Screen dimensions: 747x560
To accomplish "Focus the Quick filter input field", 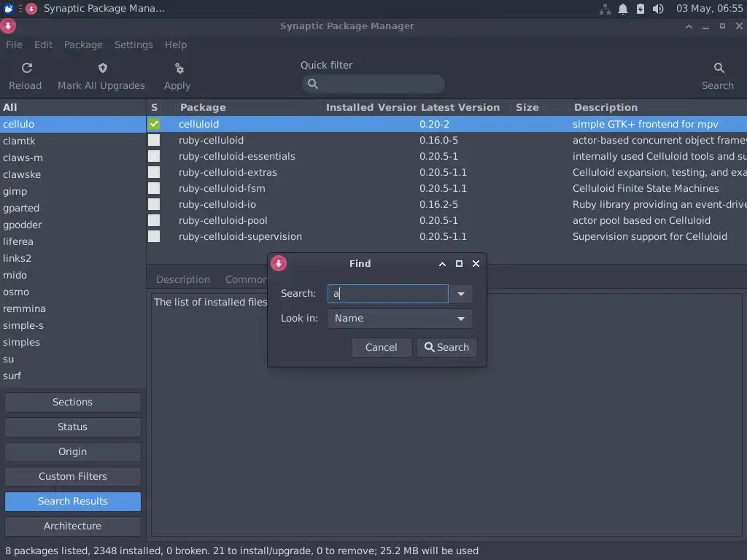I will (x=373, y=84).
